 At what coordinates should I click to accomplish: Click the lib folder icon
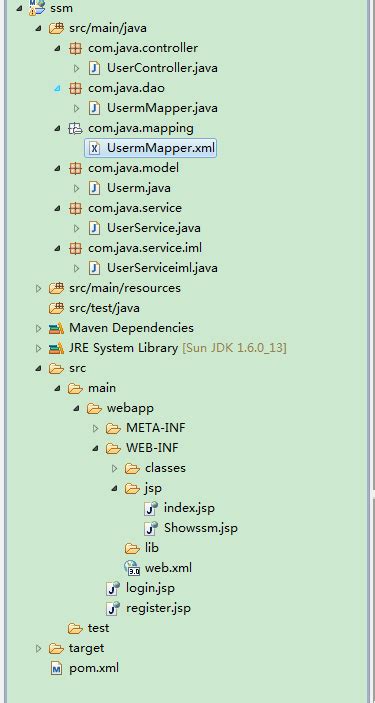132,548
